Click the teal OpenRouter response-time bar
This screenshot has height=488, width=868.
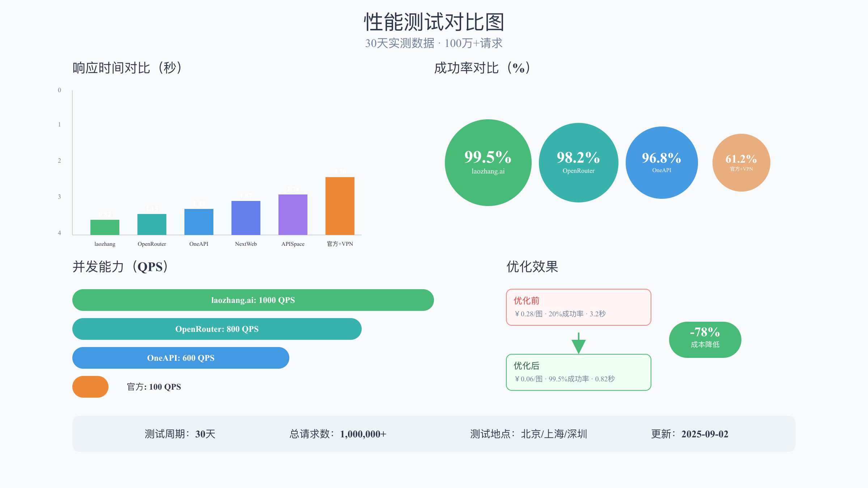(152, 224)
